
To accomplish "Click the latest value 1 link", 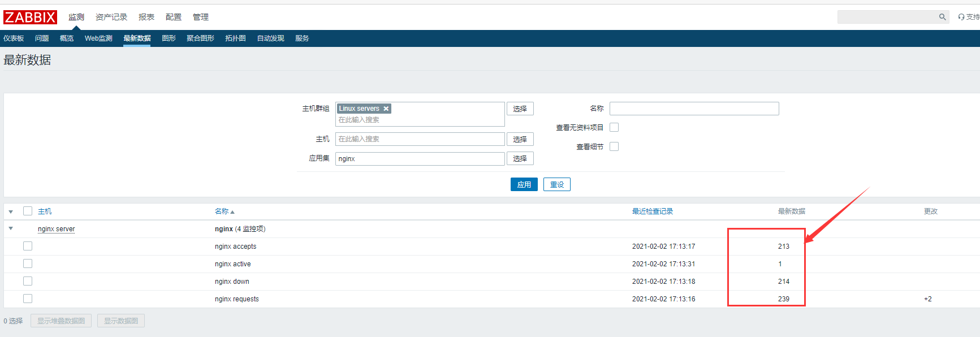I will tap(780, 264).
